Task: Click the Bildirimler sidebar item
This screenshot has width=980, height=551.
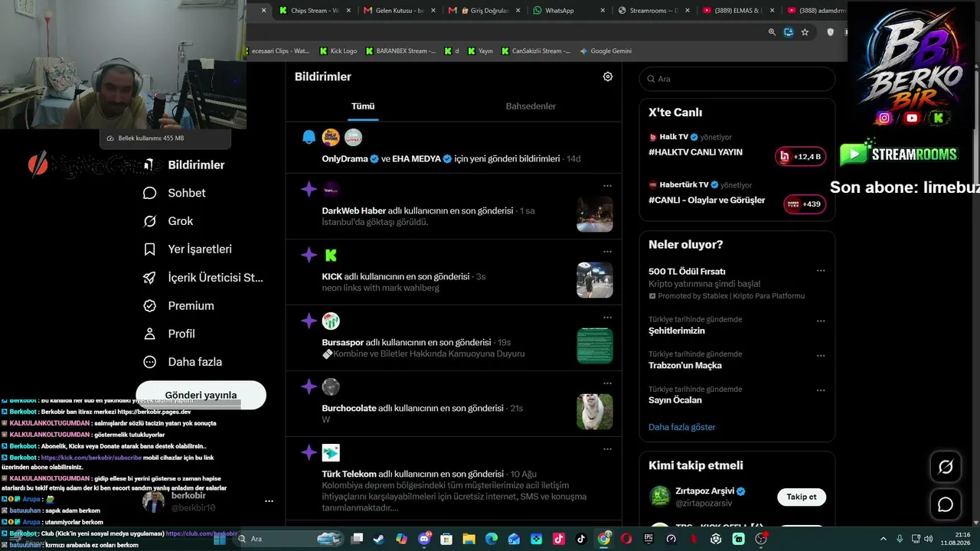Action: coord(184,165)
